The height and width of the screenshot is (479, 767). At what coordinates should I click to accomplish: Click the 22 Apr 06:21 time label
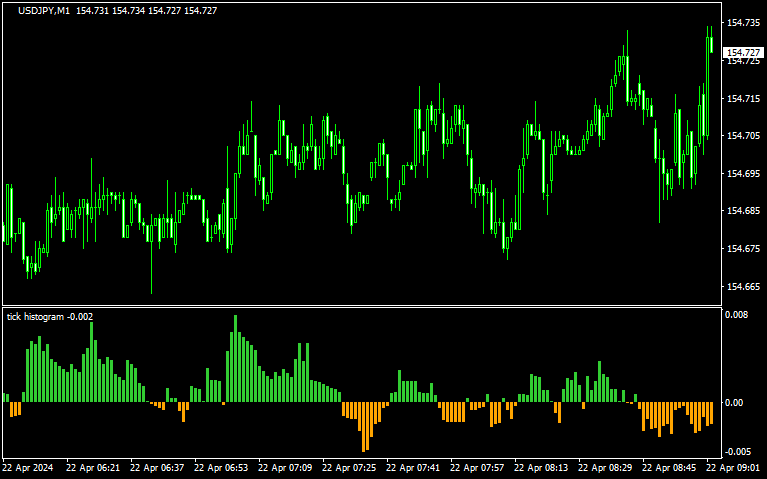click(x=93, y=467)
